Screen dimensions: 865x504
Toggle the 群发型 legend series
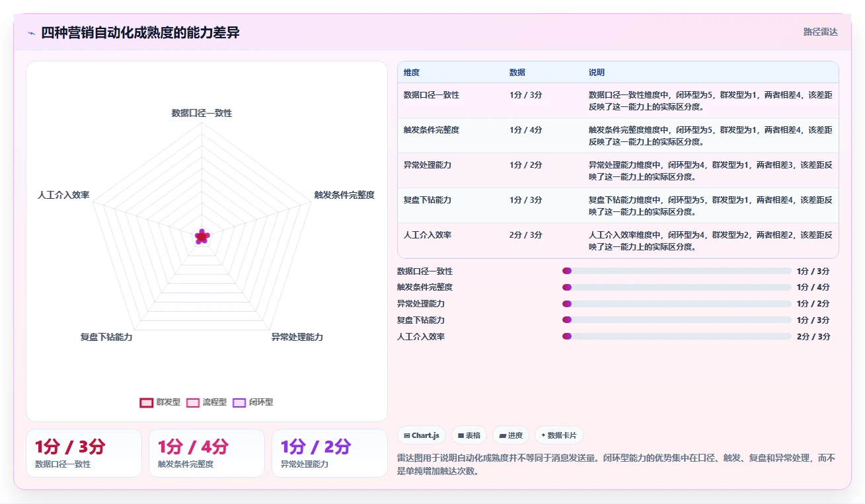pyautogui.click(x=160, y=402)
